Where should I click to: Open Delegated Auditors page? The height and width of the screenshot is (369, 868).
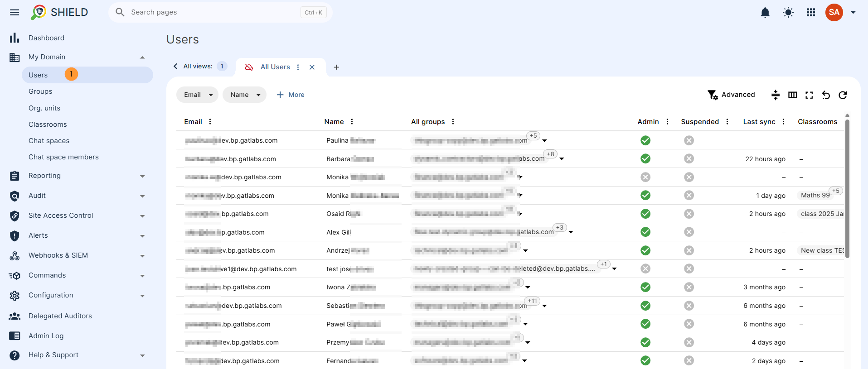click(60, 316)
